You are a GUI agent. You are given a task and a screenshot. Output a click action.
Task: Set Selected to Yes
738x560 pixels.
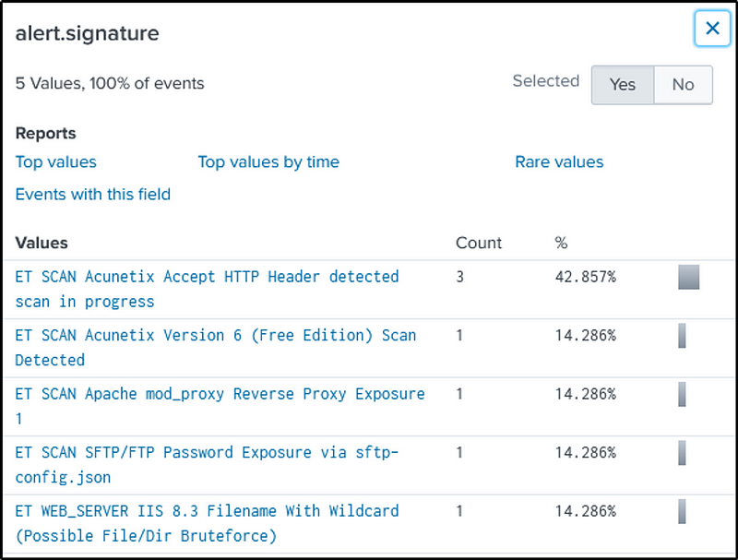point(623,85)
